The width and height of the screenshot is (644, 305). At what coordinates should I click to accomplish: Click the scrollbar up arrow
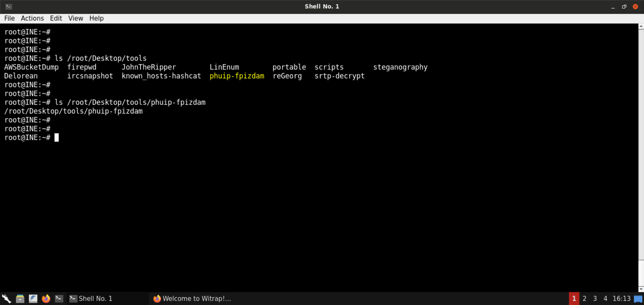click(x=640, y=26)
